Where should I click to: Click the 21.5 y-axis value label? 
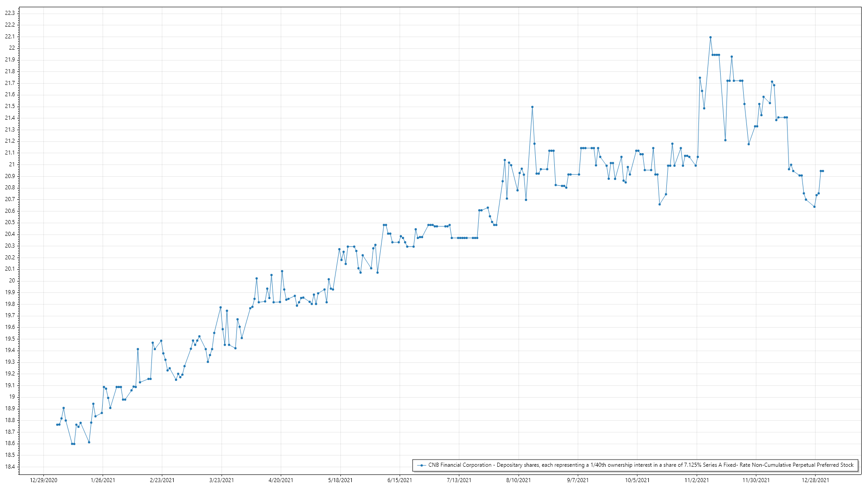[x=9, y=106]
